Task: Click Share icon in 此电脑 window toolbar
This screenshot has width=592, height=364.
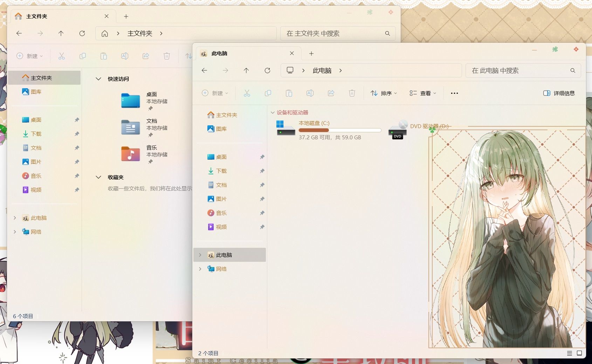Action: 331,93
